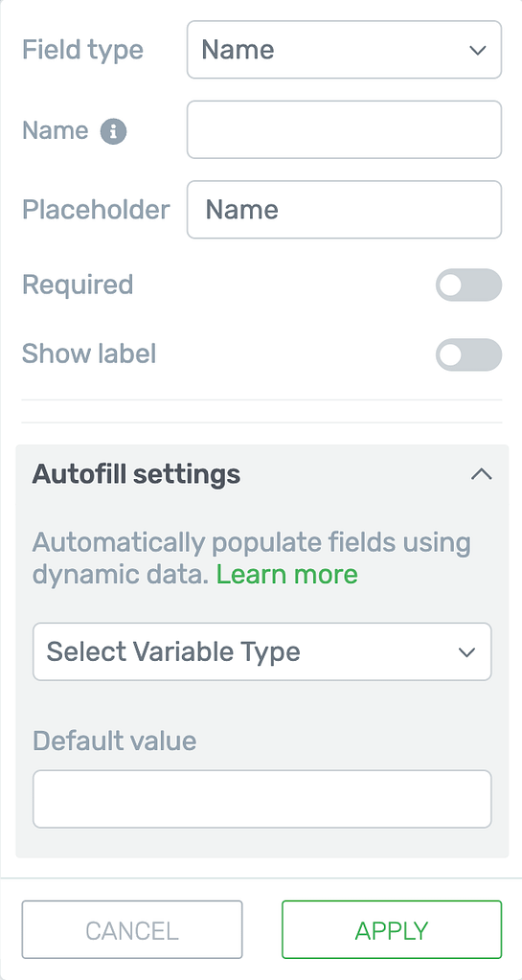Toggle the Required switch on
The image size is (522, 980).
(469, 285)
